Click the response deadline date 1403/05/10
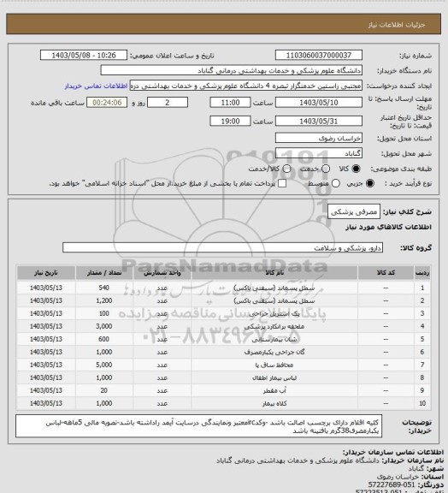 (x=319, y=103)
